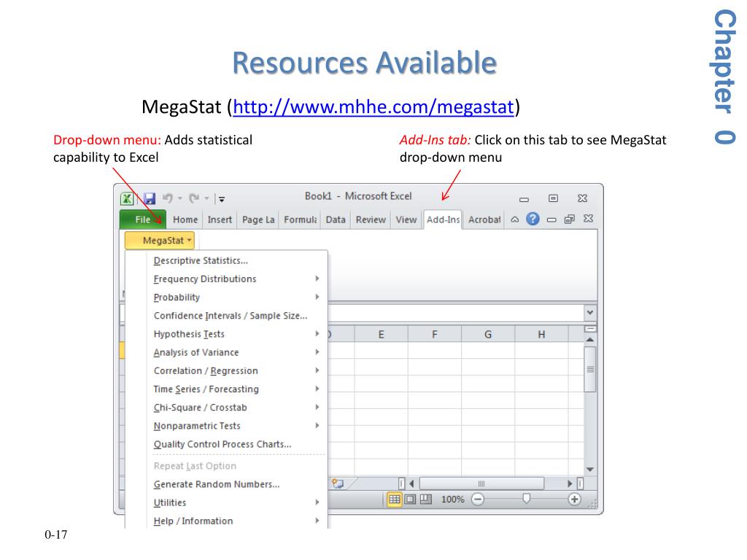747x560 pixels.
Task: Select column E header
Action: [381, 334]
